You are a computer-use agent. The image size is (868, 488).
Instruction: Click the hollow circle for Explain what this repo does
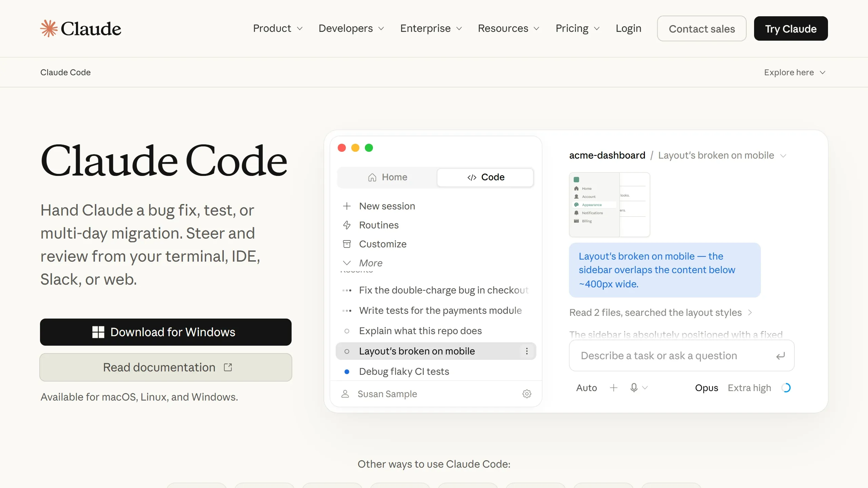pyautogui.click(x=347, y=331)
